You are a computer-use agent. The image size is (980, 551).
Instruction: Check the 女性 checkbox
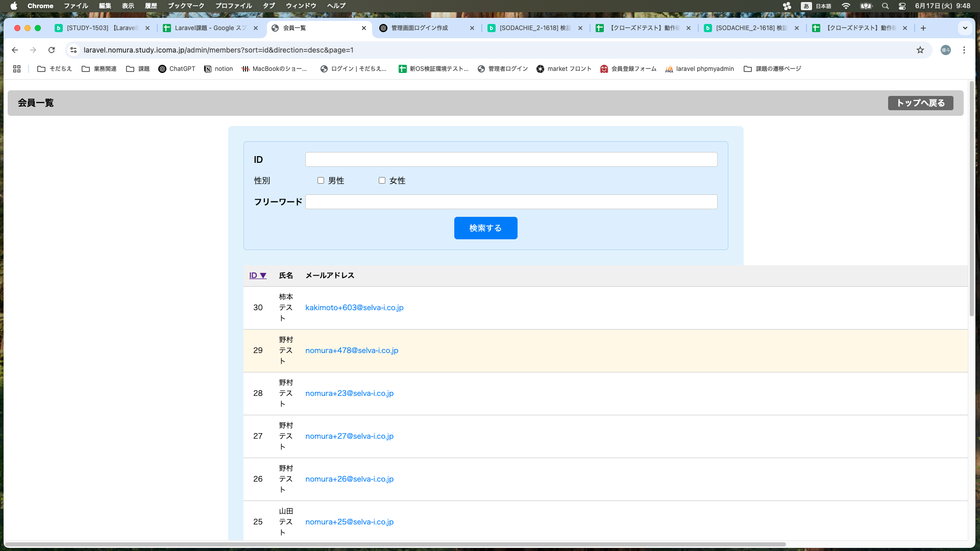(382, 181)
